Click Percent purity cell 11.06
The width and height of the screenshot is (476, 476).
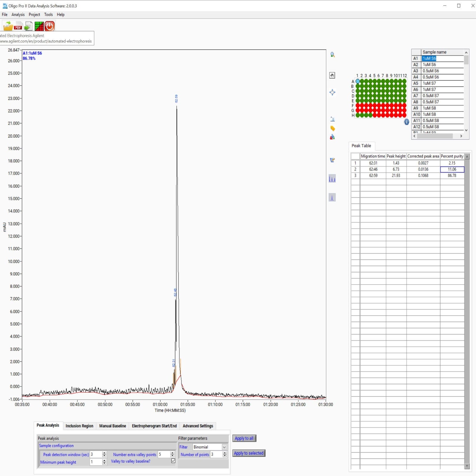(452, 169)
